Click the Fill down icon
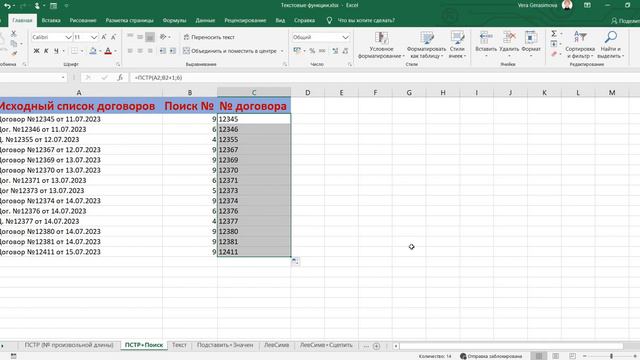This screenshot has height=360, width=640. click(x=554, y=44)
